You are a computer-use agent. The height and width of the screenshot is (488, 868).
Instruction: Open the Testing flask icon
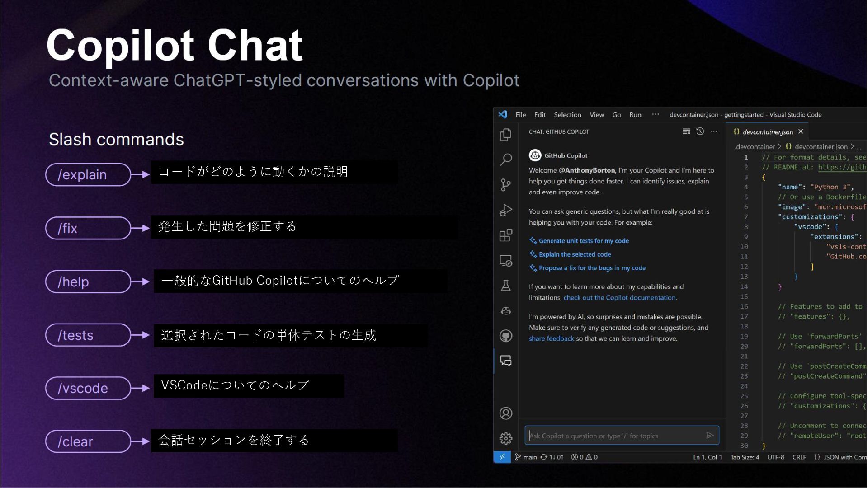(x=506, y=286)
